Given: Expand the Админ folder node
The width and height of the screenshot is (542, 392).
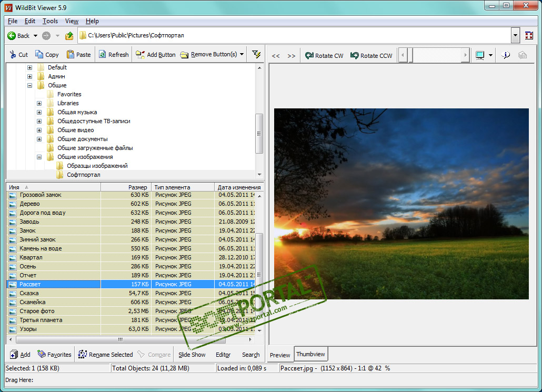Looking at the screenshot, I should click(29, 76).
